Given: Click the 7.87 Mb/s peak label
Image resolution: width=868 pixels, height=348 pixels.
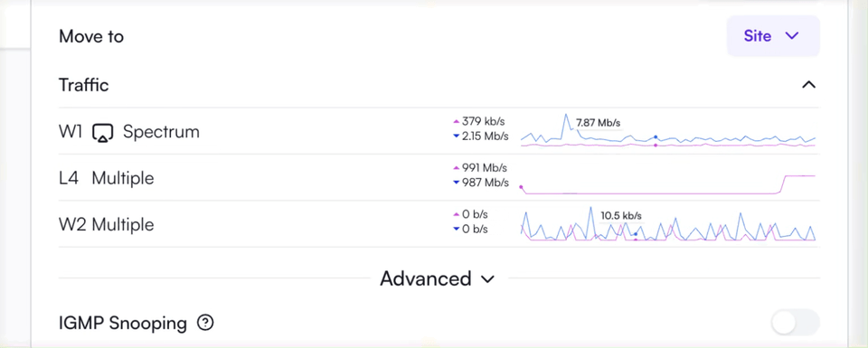Looking at the screenshot, I should (599, 123).
